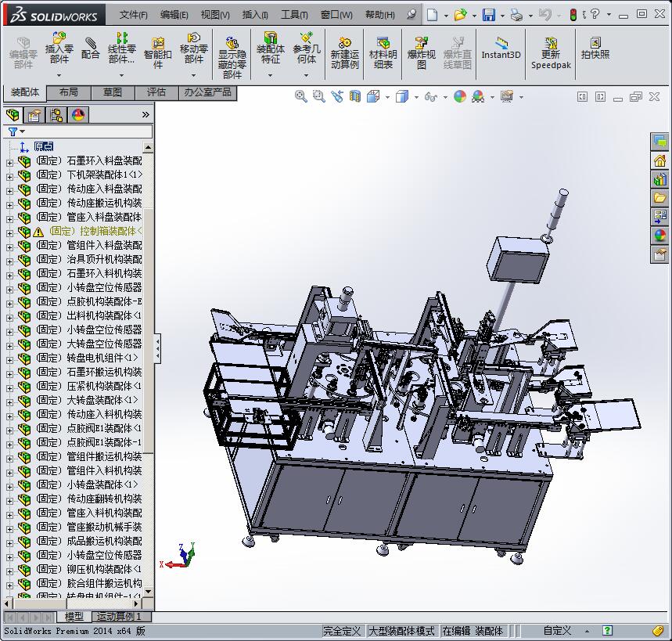Select the Mate (配合) paperclip tool
Viewport: 672px width, 641px height.
pyautogui.click(x=90, y=48)
